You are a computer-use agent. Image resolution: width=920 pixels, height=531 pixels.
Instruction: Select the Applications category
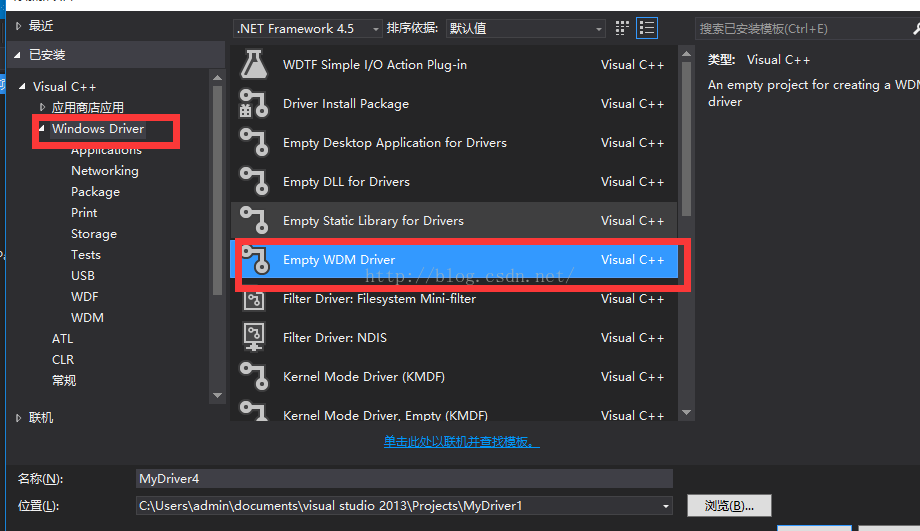coord(106,150)
